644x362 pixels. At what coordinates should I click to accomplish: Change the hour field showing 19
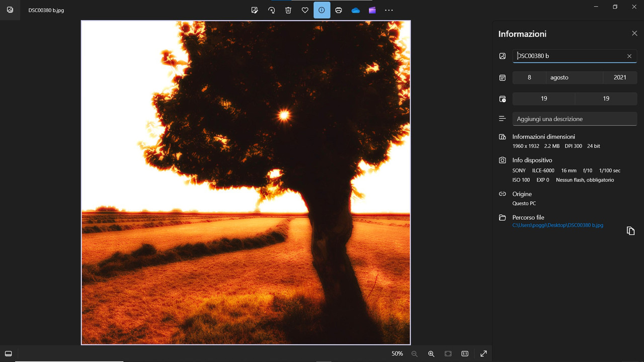544,99
